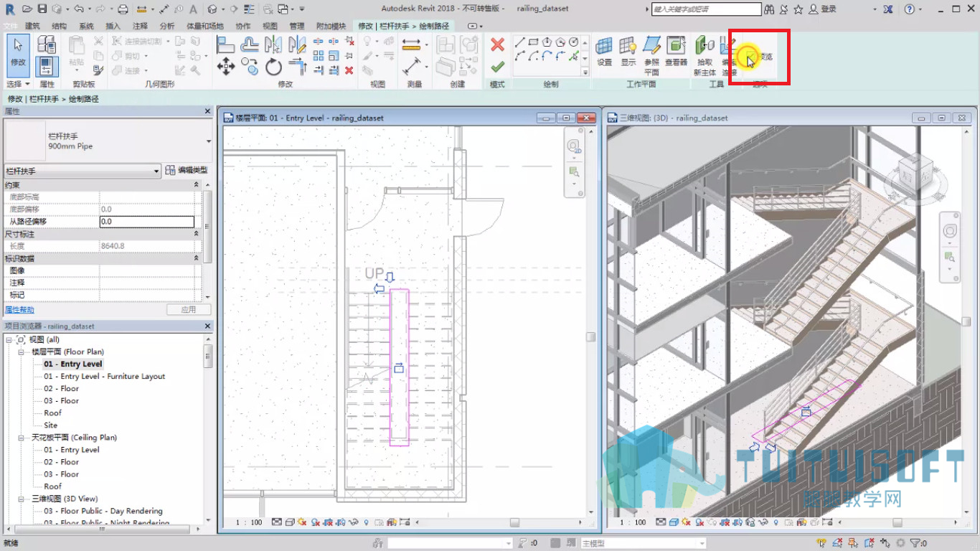Expand the 选择 dropdown under Modify
Image resolution: width=980 pixels, height=551 pixels.
(x=18, y=84)
